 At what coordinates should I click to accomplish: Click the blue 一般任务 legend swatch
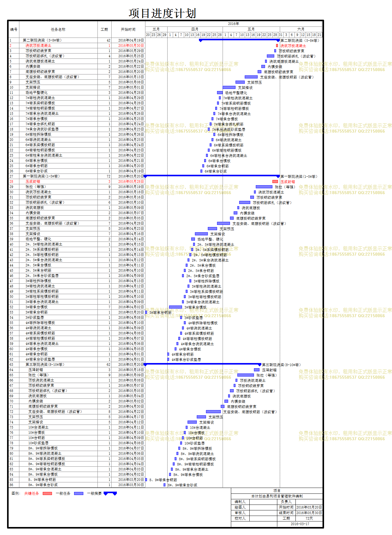click(x=79, y=493)
